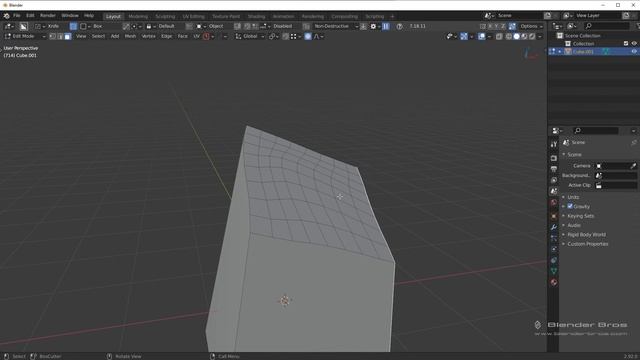Open the shading options dropdown arrow
640x360 pixels.
[540, 36]
